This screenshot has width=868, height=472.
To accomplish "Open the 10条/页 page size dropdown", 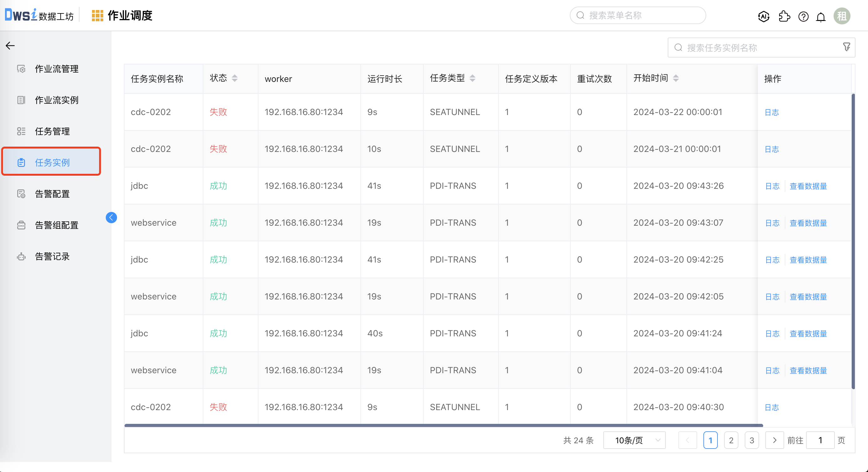I will (x=634, y=440).
